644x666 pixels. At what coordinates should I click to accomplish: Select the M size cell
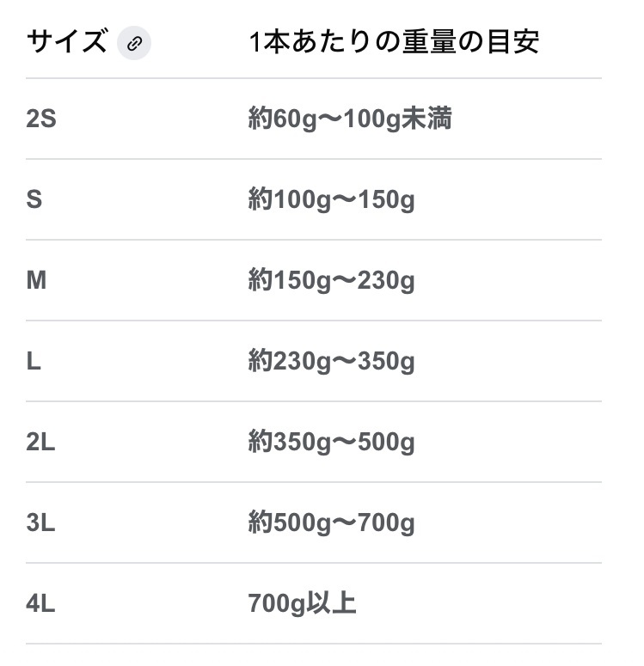point(36,281)
